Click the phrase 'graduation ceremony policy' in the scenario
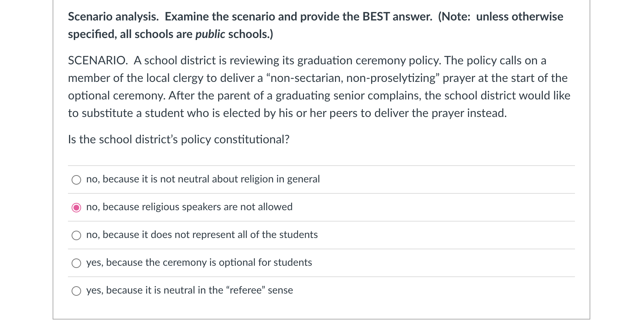 (x=369, y=61)
